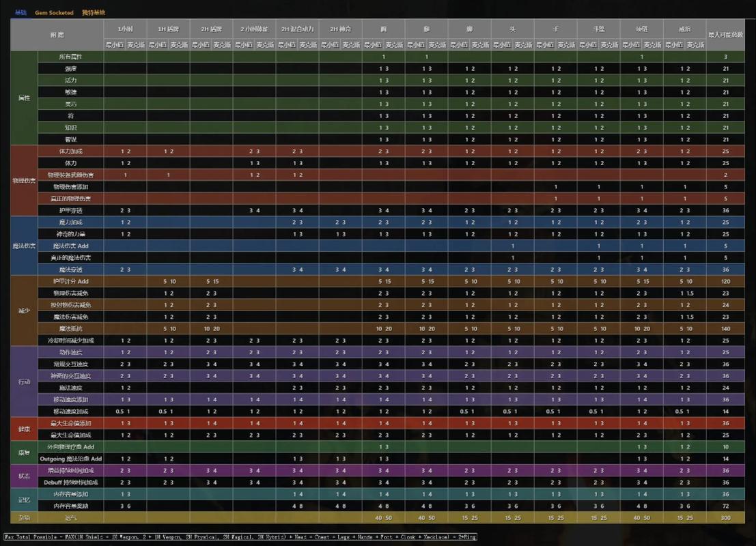Select the leftmost blue tab above the table
This screenshot has height=546, width=756.
[21, 12]
